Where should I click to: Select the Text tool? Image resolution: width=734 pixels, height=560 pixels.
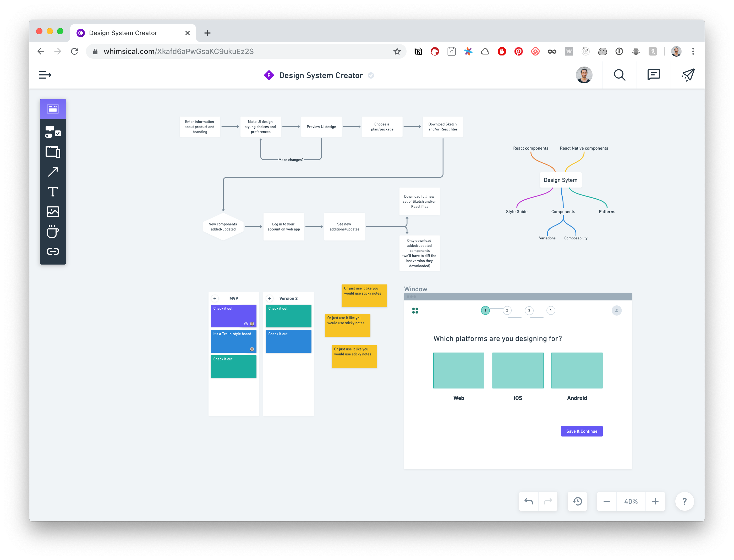[x=53, y=192]
